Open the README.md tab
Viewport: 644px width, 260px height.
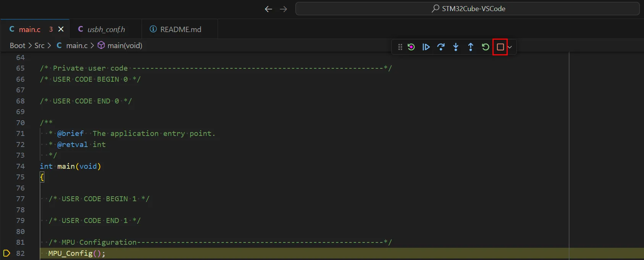180,29
